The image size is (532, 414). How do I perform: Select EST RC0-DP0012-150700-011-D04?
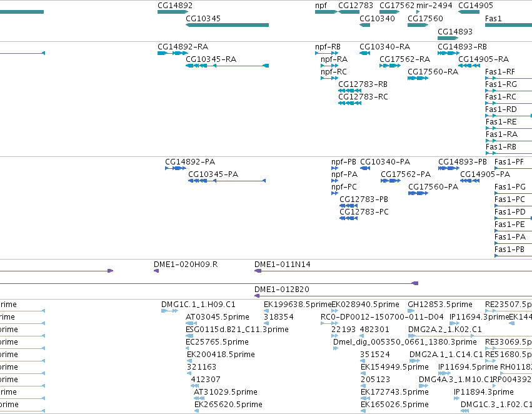[329, 323]
